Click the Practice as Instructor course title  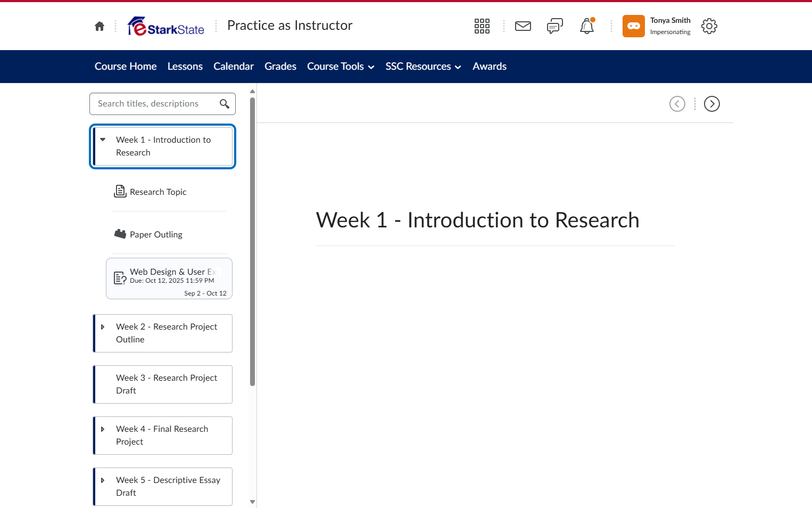(x=290, y=26)
